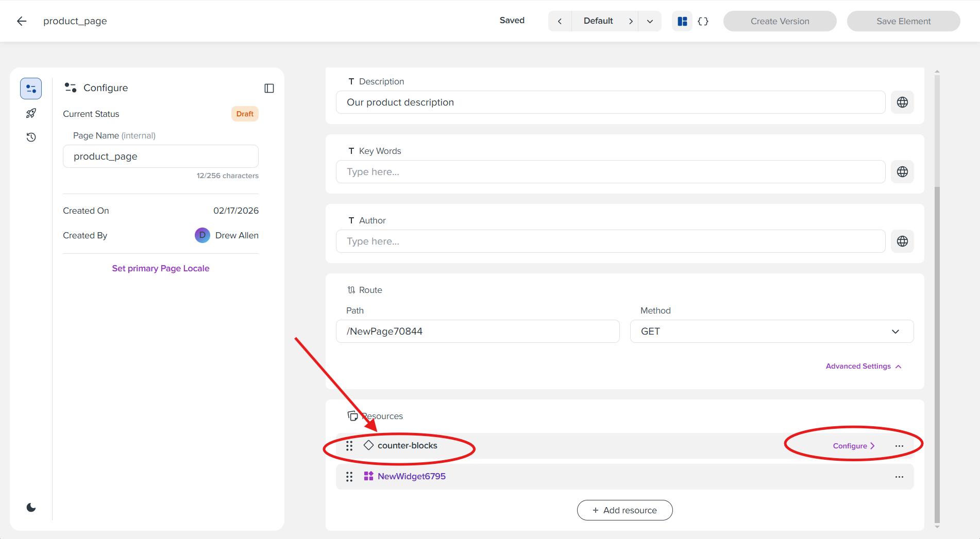
Task: Open the Default version dropdown
Action: 650,21
